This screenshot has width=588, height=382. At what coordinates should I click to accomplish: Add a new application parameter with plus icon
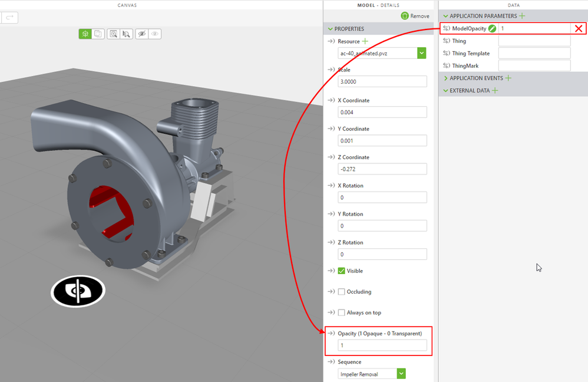point(522,16)
